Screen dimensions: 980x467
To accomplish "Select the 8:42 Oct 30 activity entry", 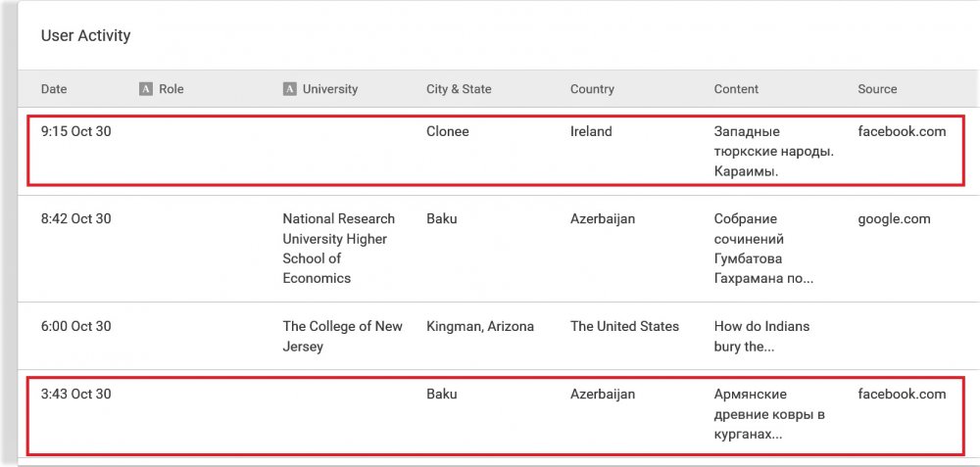I will click(x=76, y=219).
